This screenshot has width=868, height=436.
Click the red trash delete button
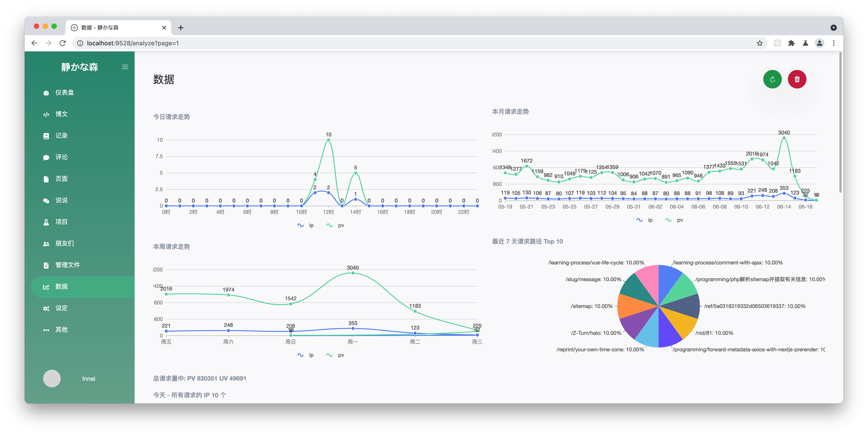click(797, 79)
